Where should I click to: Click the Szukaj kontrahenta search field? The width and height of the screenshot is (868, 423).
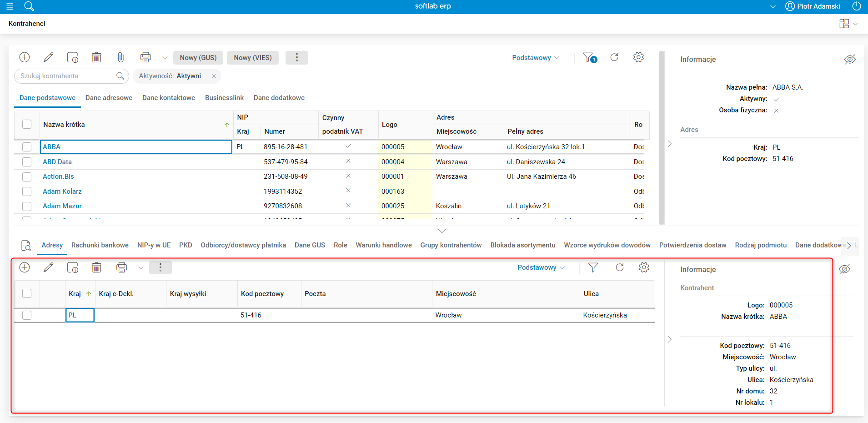(66, 76)
